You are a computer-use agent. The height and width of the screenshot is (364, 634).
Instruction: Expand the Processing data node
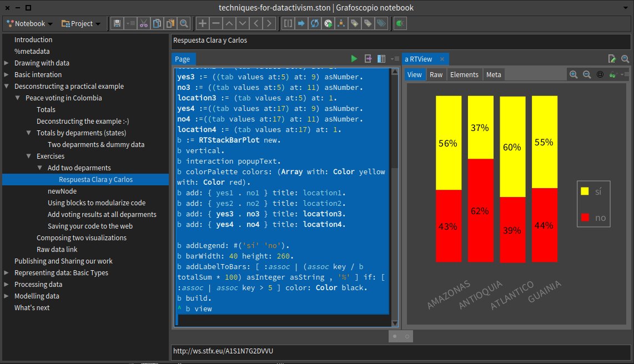(7, 285)
